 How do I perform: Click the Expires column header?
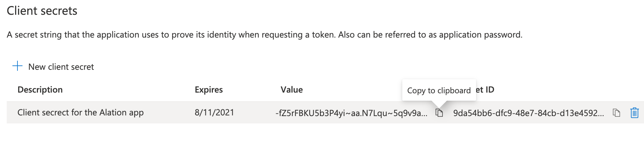[x=209, y=90]
